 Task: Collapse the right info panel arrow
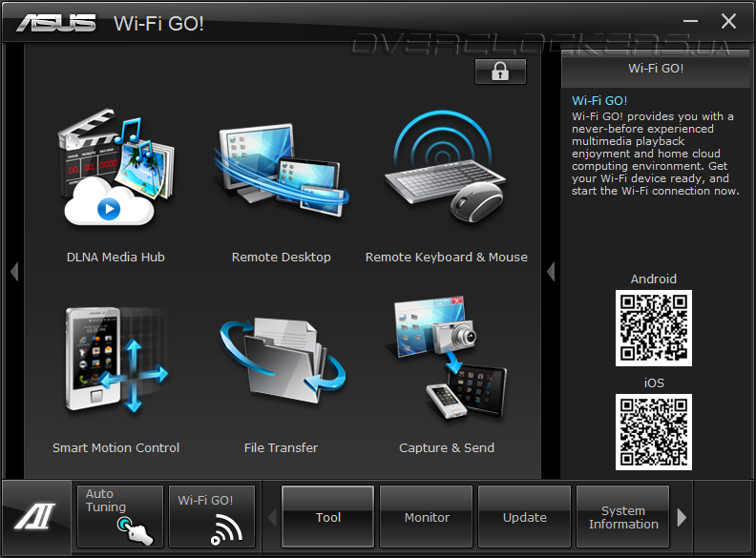[x=551, y=271]
